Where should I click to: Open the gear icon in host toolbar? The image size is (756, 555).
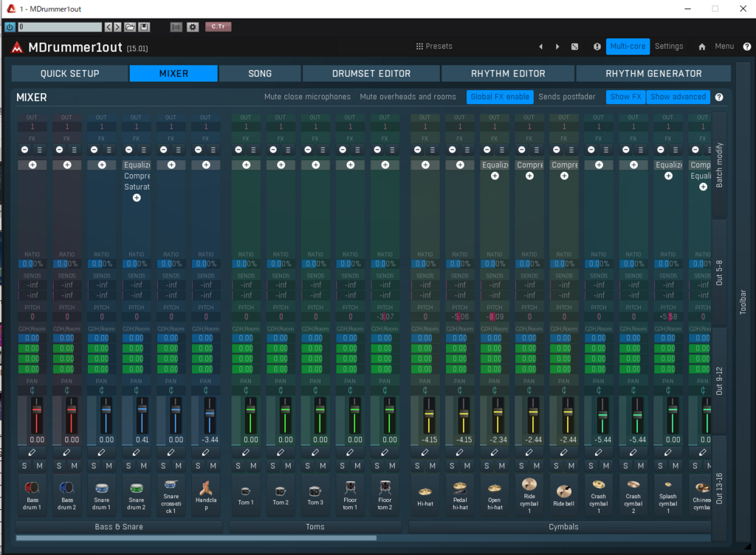pos(193,27)
